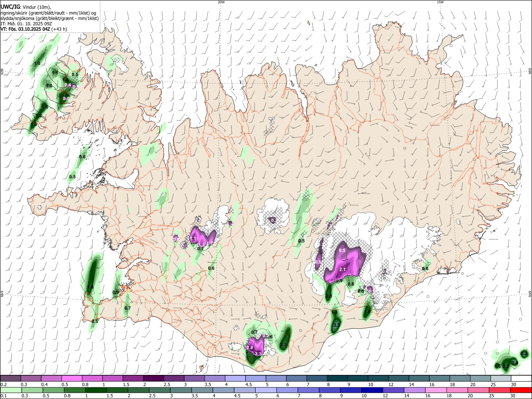Click the 2.3 rain value on the map
Image resolution: width=532 pixels, height=399 pixels.
click(284, 345)
